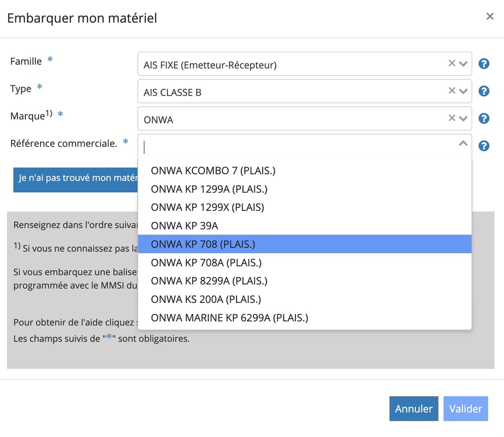Close the Embarquer mon matériel dialog
Screen dimensions: 504x437
point(490,16)
